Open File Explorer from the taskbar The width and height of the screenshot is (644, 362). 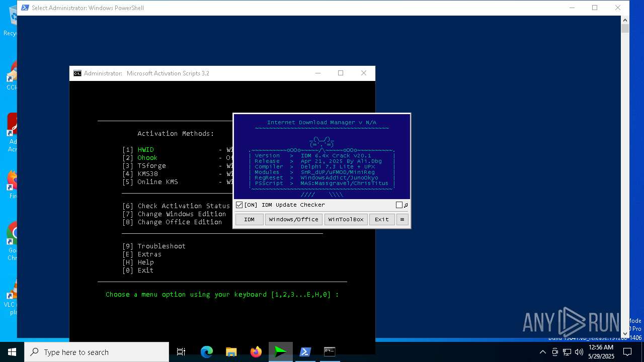[x=231, y=352]
